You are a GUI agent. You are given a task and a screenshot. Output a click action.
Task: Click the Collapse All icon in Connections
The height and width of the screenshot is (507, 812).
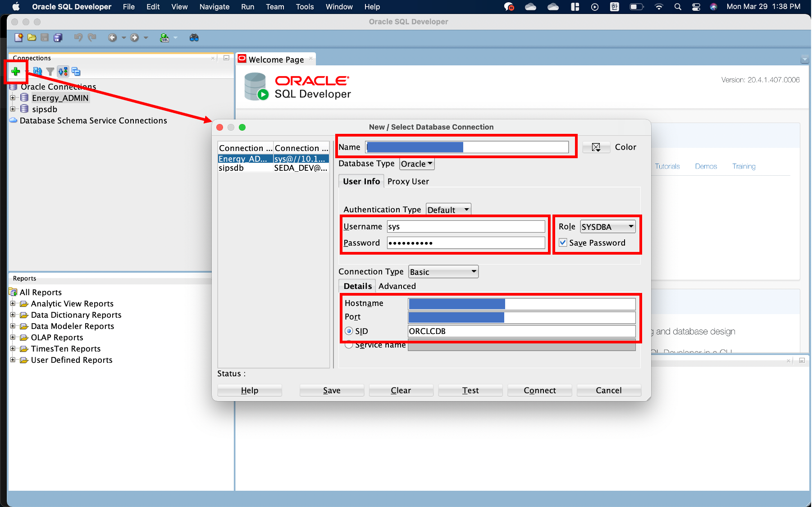pos(76,71)
